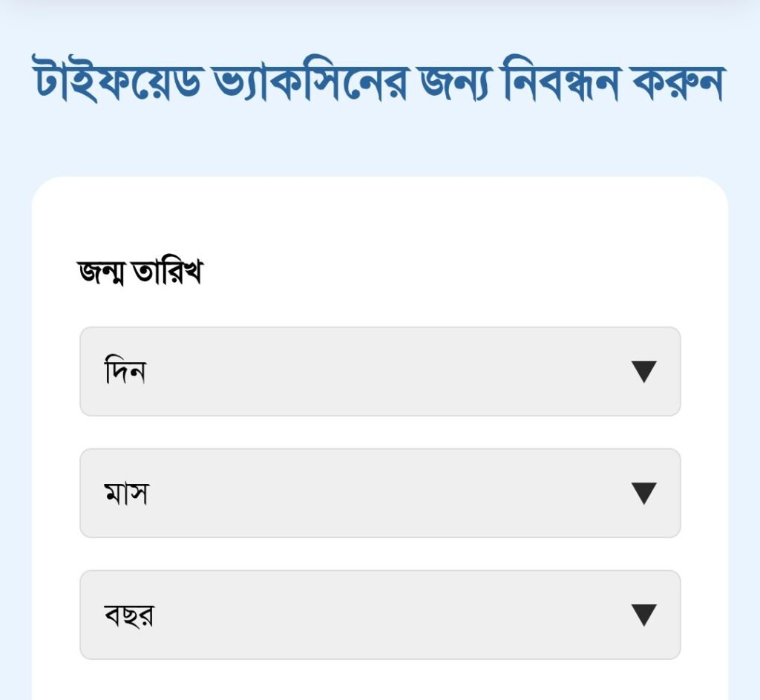Click the word "করুন" in the heading
Screen dimensions: 760x700
(x=675, y=84)
